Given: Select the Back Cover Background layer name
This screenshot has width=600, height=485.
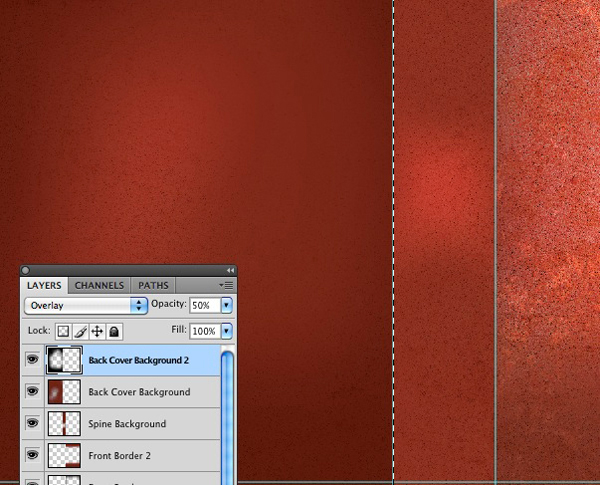Looking at the screenshot, I should coord(139,392).
